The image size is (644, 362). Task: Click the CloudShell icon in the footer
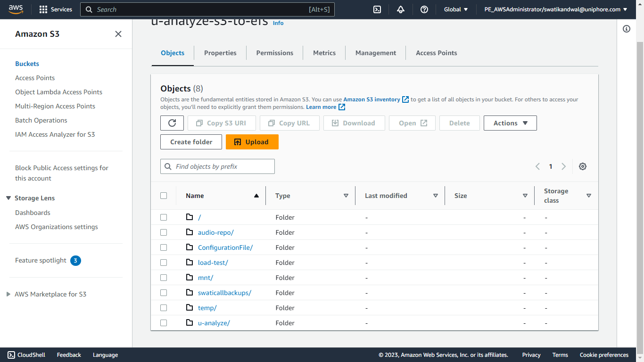[x=11, y=355]
